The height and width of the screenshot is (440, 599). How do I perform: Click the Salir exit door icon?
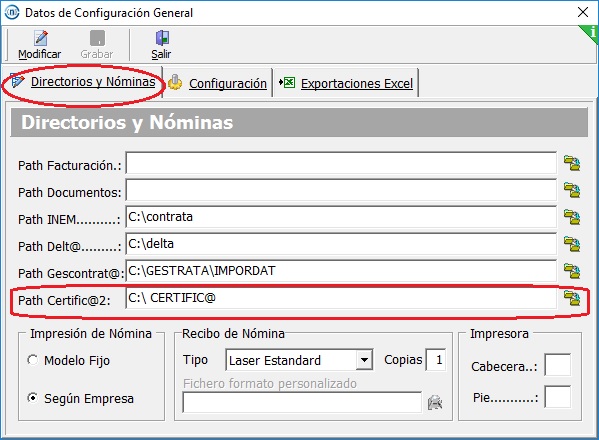162,38
